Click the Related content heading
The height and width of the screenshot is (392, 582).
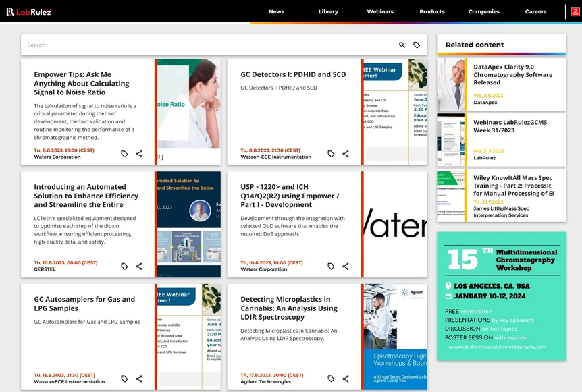click(475, 45)
